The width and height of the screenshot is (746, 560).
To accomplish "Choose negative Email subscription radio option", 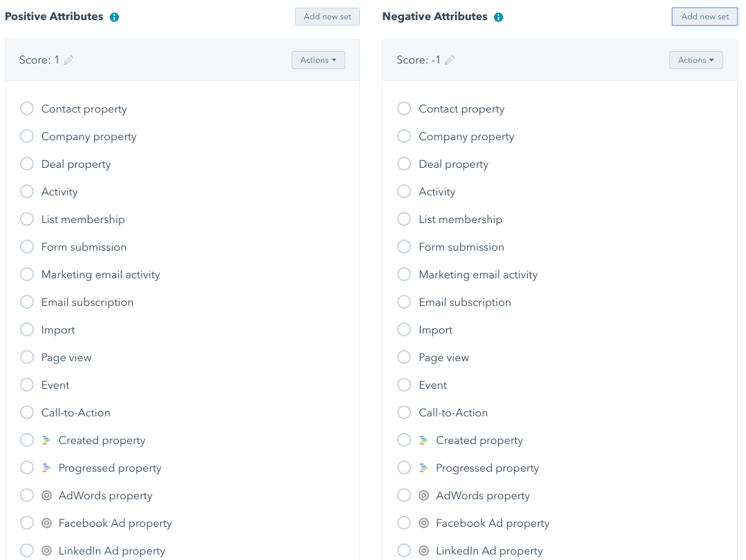I will 404,302.
